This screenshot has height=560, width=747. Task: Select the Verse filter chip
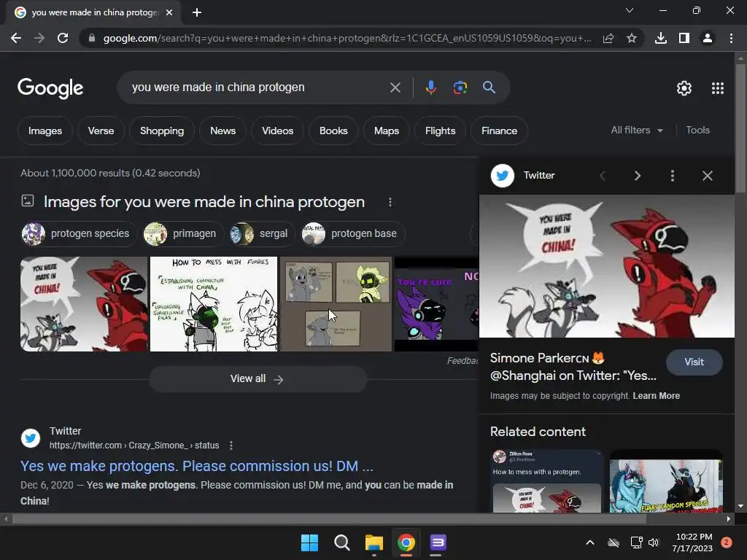pyautogui.click(x=101, y=131)
